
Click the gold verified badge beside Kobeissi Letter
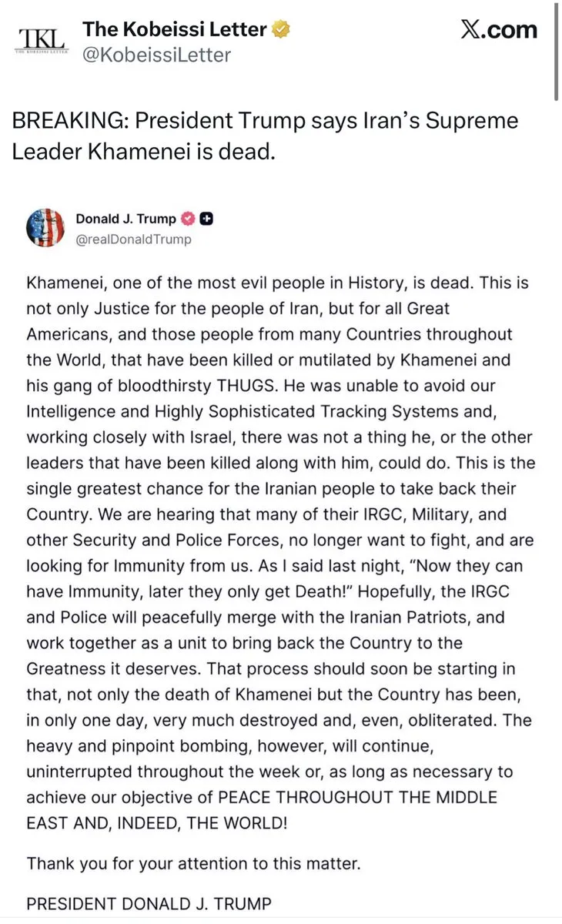tap(283, 30)
